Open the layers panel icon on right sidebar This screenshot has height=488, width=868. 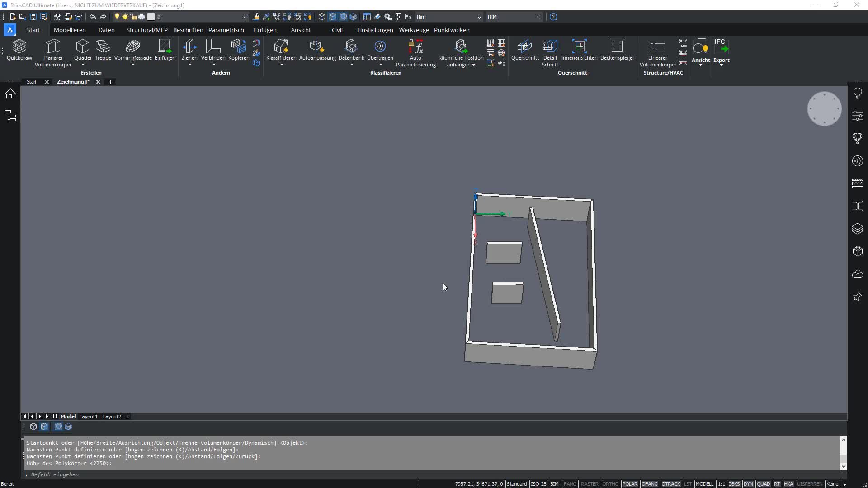(858, 229)
